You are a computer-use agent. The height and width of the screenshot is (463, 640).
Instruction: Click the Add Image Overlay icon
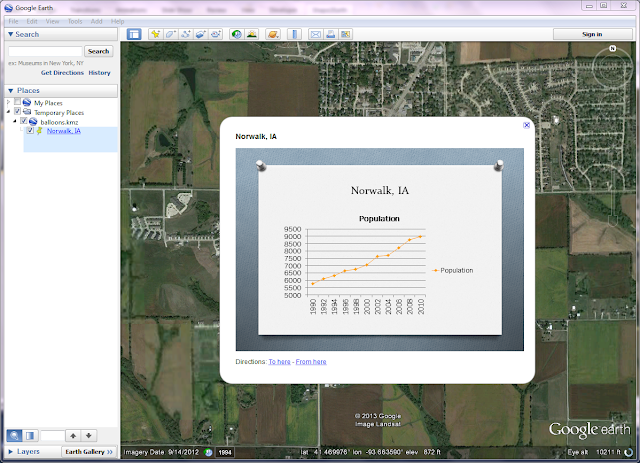click(200, 34)
